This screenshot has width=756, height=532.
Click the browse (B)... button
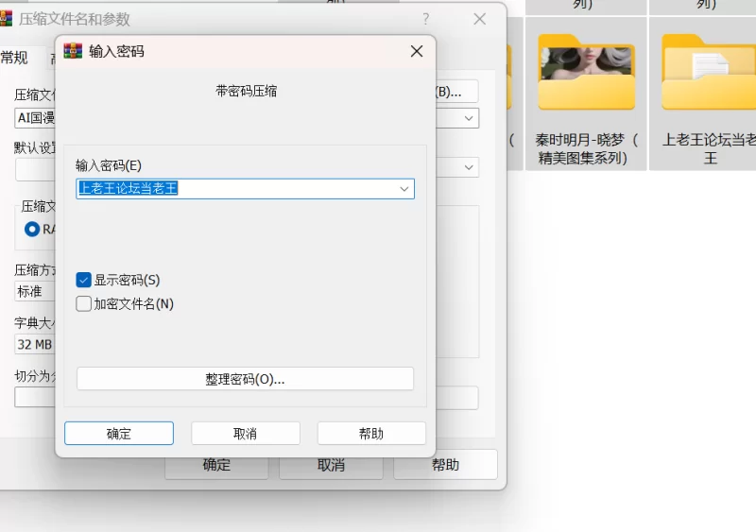click(x=456, y=91)
